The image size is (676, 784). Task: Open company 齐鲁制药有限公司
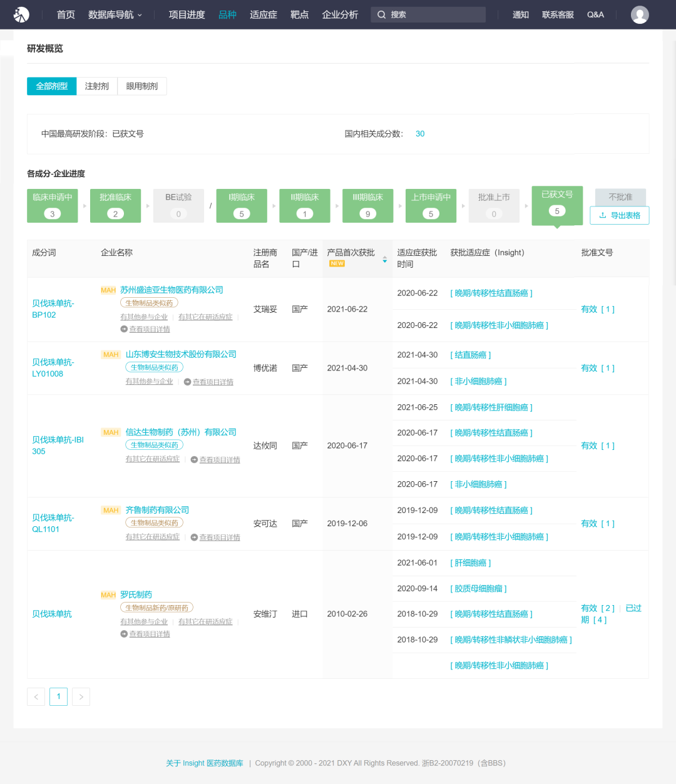coord(157,511)
